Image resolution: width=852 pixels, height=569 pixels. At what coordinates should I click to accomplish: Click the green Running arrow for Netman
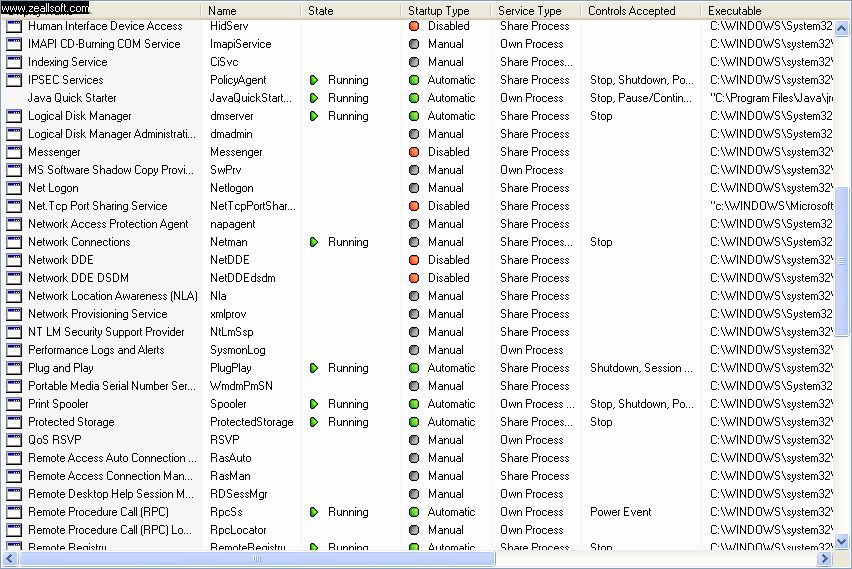314,242
